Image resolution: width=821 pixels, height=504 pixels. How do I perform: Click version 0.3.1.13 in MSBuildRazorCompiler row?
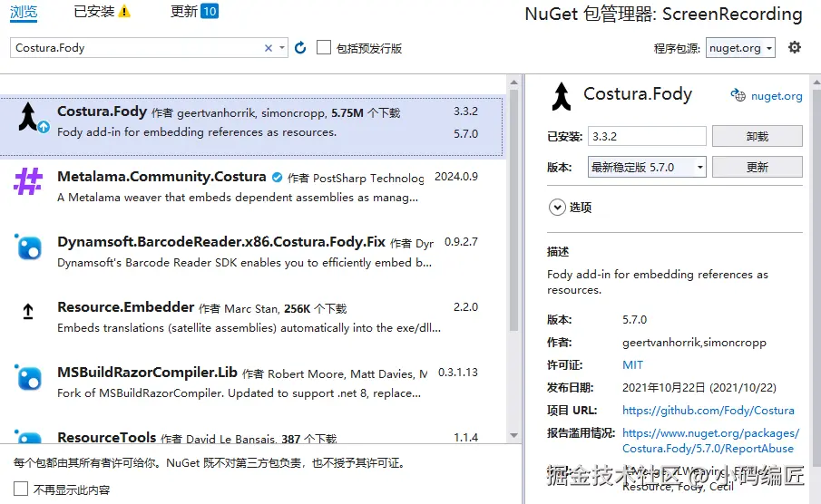458,373
